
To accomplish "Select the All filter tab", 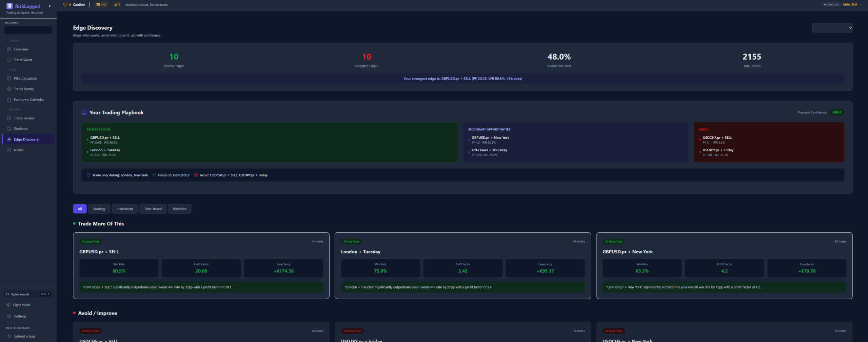I will (80, 209).
